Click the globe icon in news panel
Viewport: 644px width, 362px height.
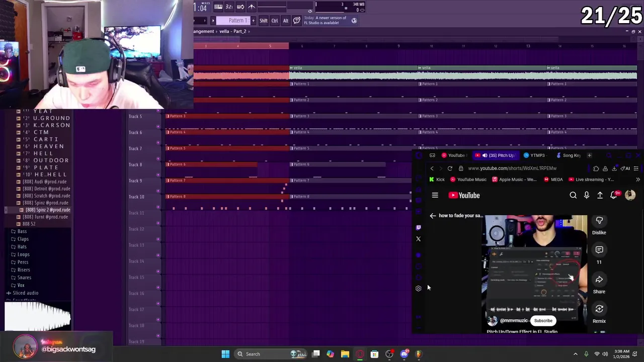pos(354,21)
